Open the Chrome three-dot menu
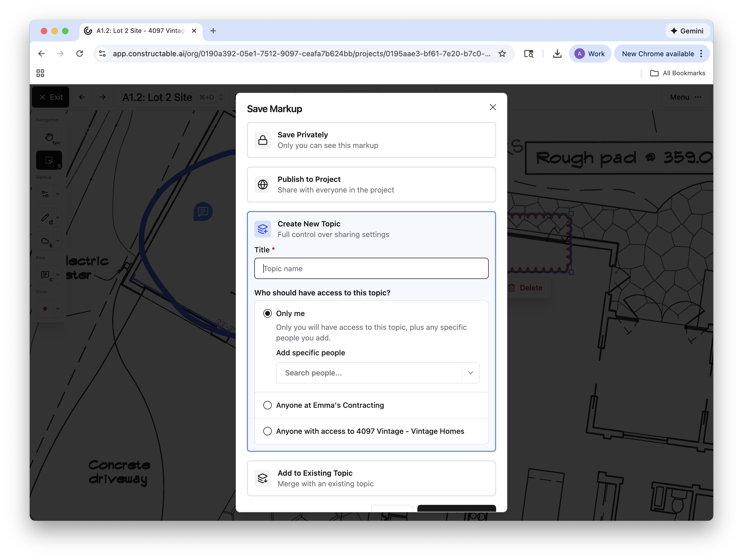The height and width of the screenshot is (560, 743). click(701, 54)
